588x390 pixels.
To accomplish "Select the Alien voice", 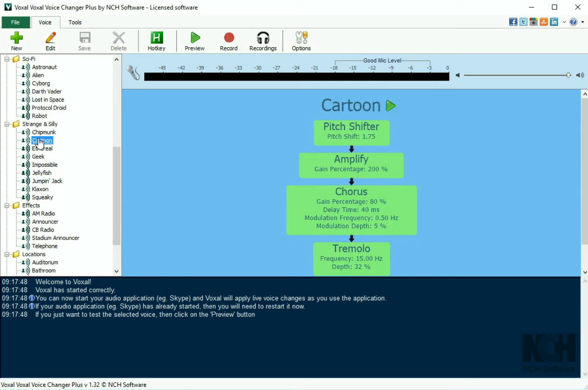I will [x=38, y=75].
